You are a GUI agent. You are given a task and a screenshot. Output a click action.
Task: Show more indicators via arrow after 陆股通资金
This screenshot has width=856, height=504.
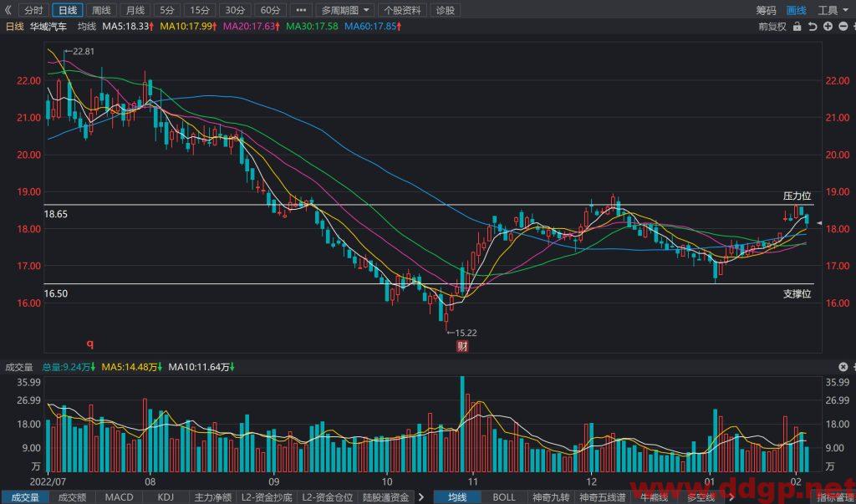point(421,497)
